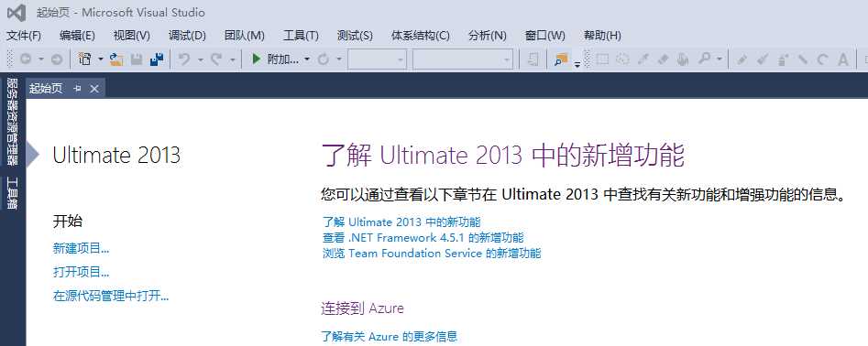868x346 pixels.
Task: Click the document icon left of Find in Files
Action: [x=533, y=59]
